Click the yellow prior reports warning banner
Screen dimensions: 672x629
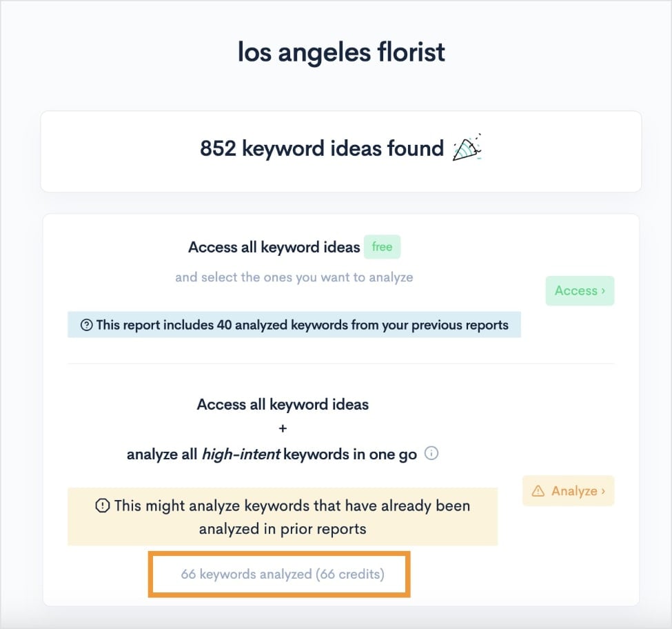(281, 515)
